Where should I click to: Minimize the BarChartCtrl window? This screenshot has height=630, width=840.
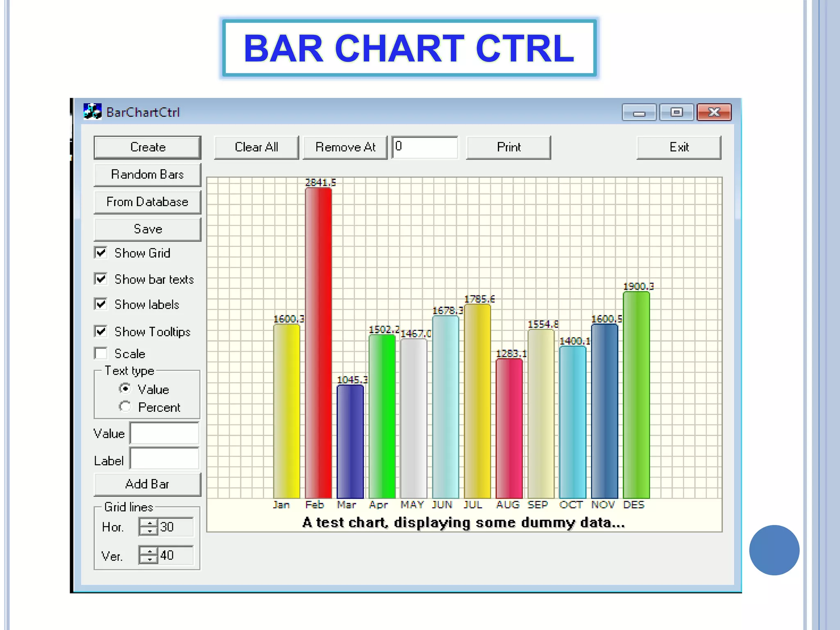coord(639,112)
